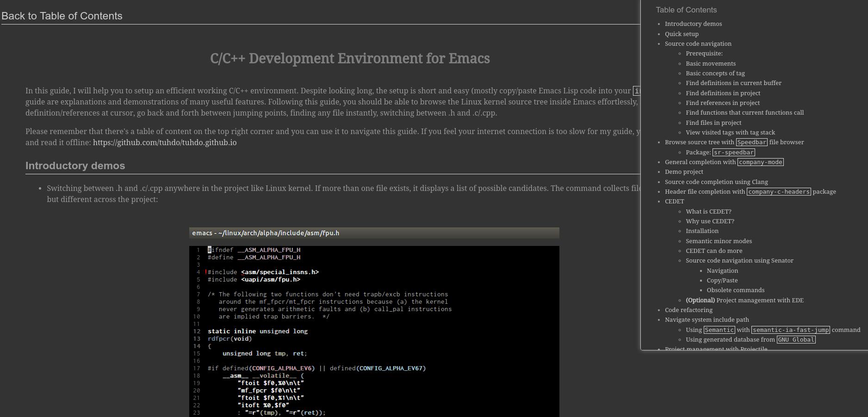
Task: Open View visited tags with tag stack
Action: (x=730, y=133)
